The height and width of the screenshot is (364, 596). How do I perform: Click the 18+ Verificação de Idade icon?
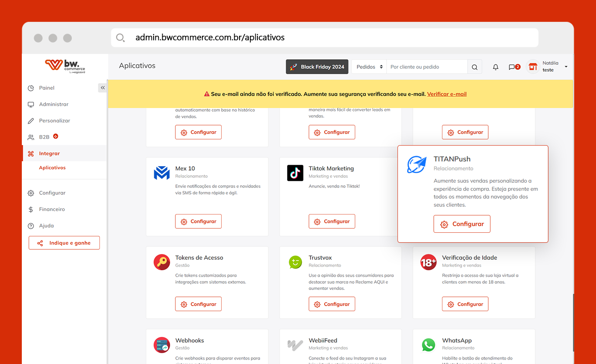[x=428, y=262]
